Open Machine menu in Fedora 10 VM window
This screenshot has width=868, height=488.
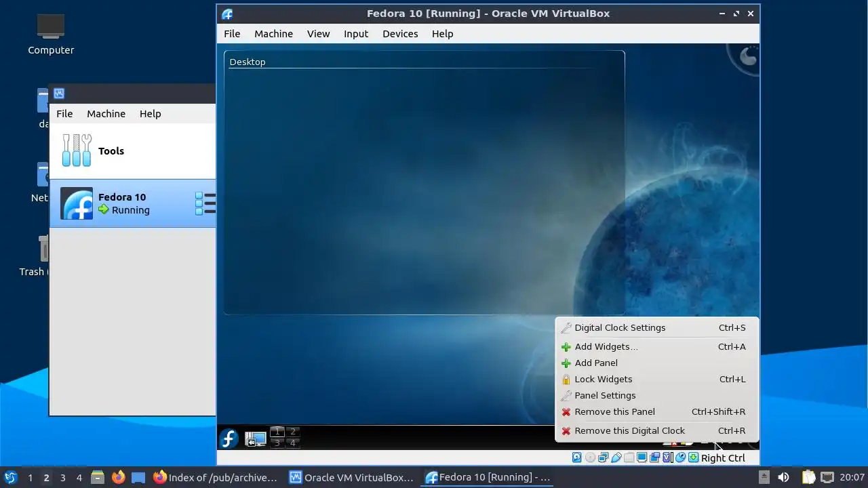(273, 34)
